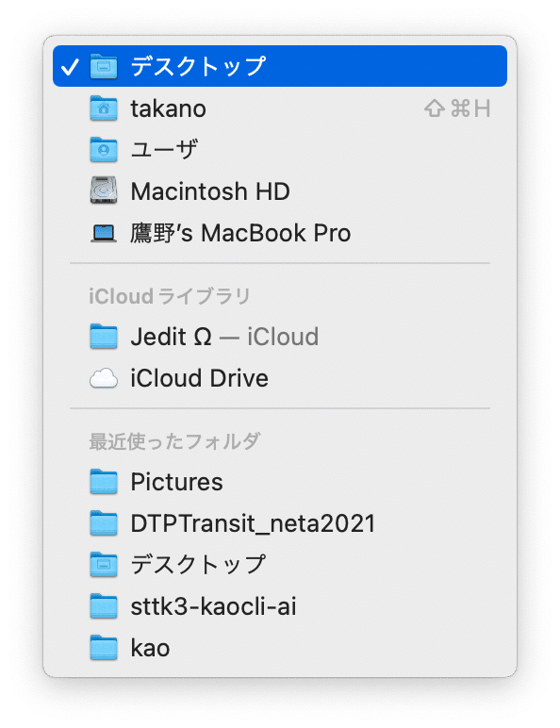Select 鷹野's MacBook Pro entry
Image resolution: width=560 pixels, height=728 pixels.
tap(280, 233)
